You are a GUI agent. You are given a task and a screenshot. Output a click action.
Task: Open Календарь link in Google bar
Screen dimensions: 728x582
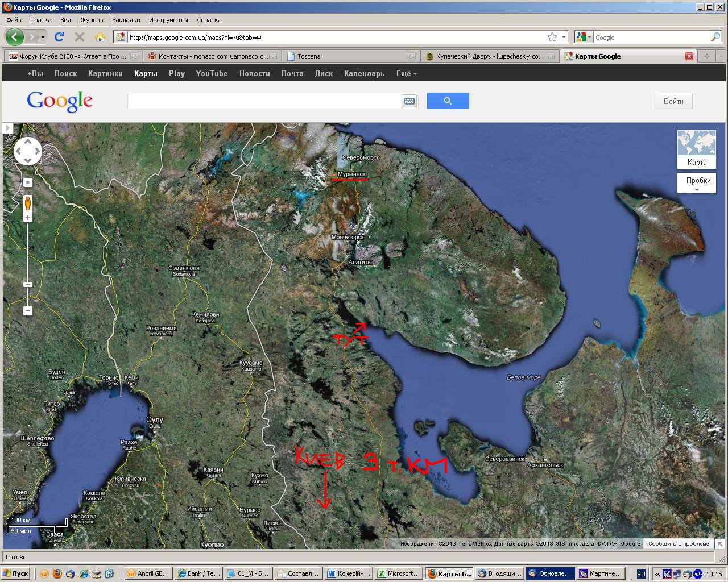tap(364, 73)
